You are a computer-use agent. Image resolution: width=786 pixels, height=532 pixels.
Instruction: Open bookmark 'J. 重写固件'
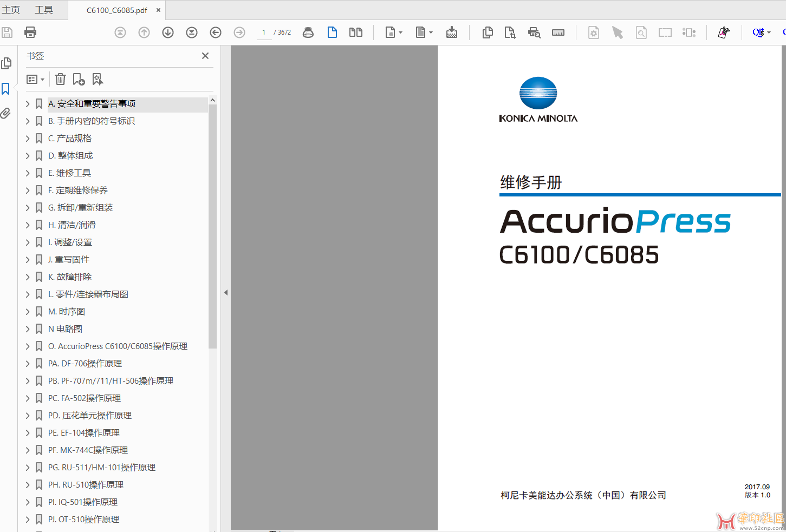coord(69,260)
